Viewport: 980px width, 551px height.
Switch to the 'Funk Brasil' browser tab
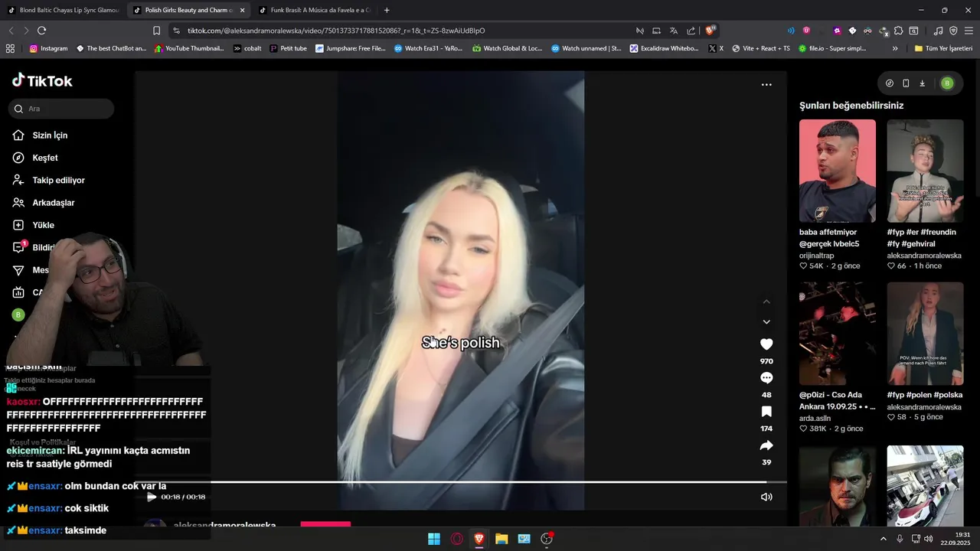[314, 10]
